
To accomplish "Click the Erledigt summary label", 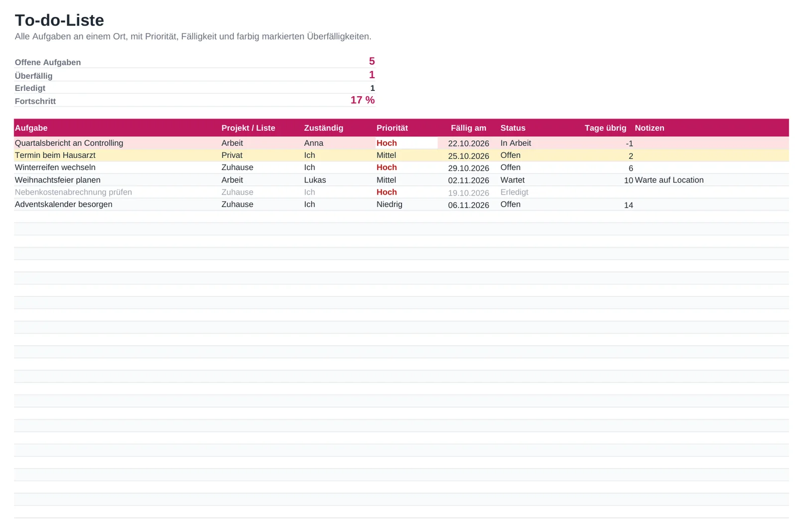I will (x=30, y=88).
